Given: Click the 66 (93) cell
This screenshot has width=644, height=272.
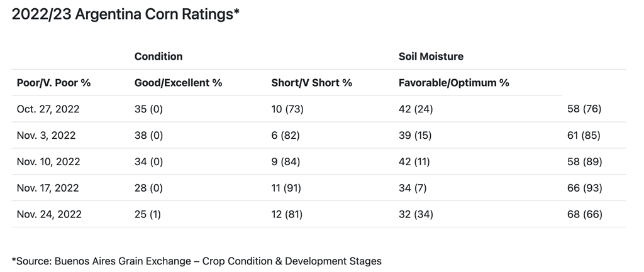Looking at the screenshot, I should [585, 188].
